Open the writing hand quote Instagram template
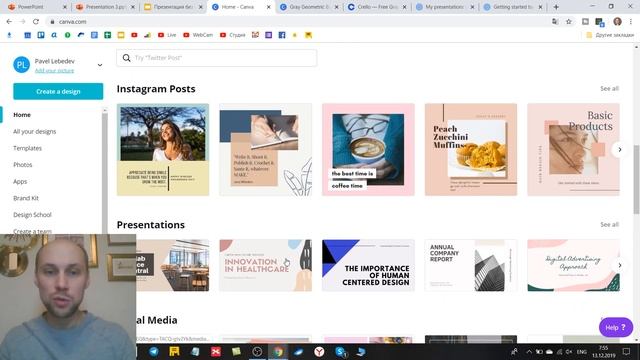Viewport: 640px width, 360px height. pyautogui.click(x=265, y=149)
